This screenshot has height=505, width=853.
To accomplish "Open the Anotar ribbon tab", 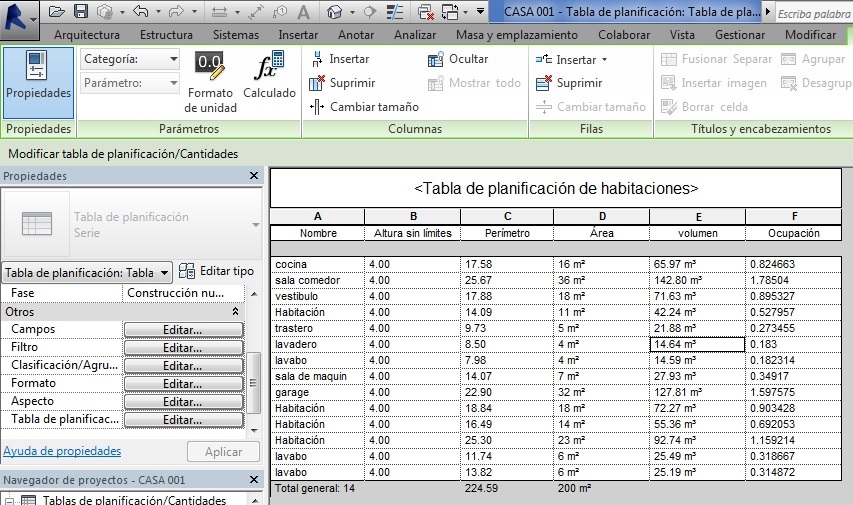I will click(356, 34).
